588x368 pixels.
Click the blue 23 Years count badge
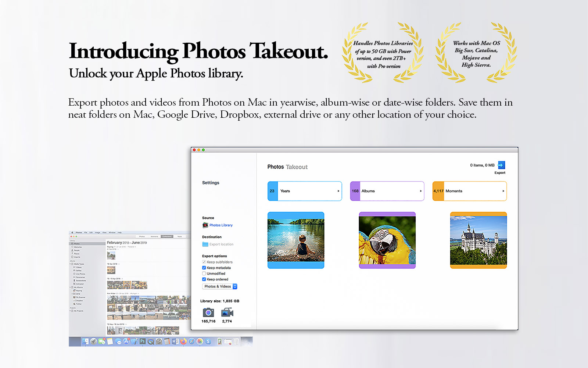coord(272,191)
